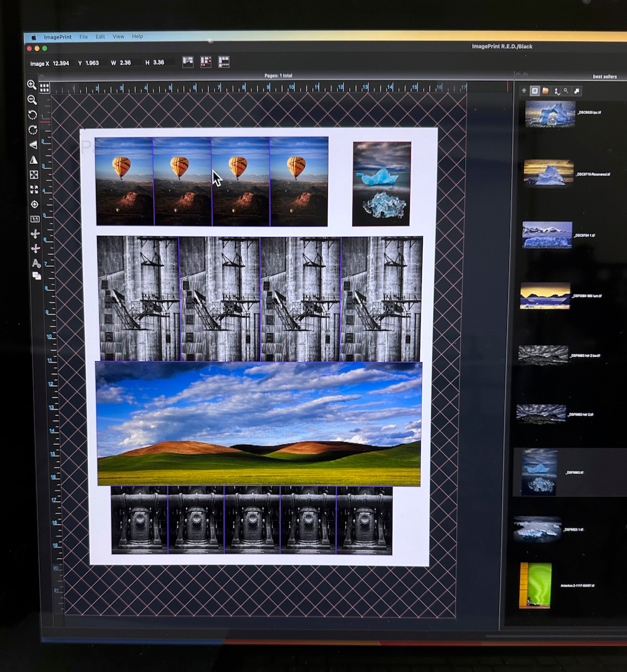Open the Edit menu
Viewport: 627px width, 672px height.
(100, 37)
